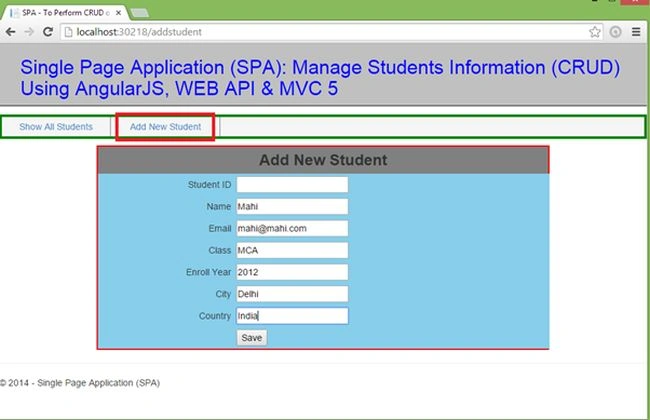650x420 pixels.
Task: Click the browser forward arrow
Action: pos(29,32)
